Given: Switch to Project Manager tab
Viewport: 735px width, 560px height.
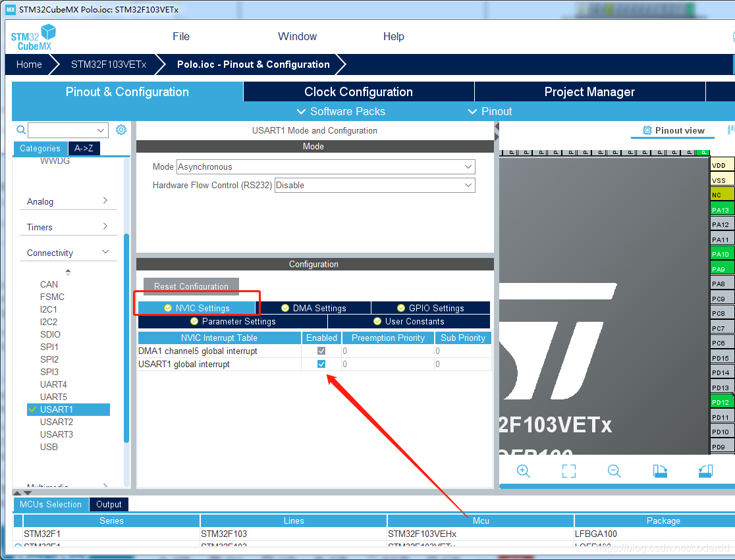Looking at the screenshot, I should [589, 91].
